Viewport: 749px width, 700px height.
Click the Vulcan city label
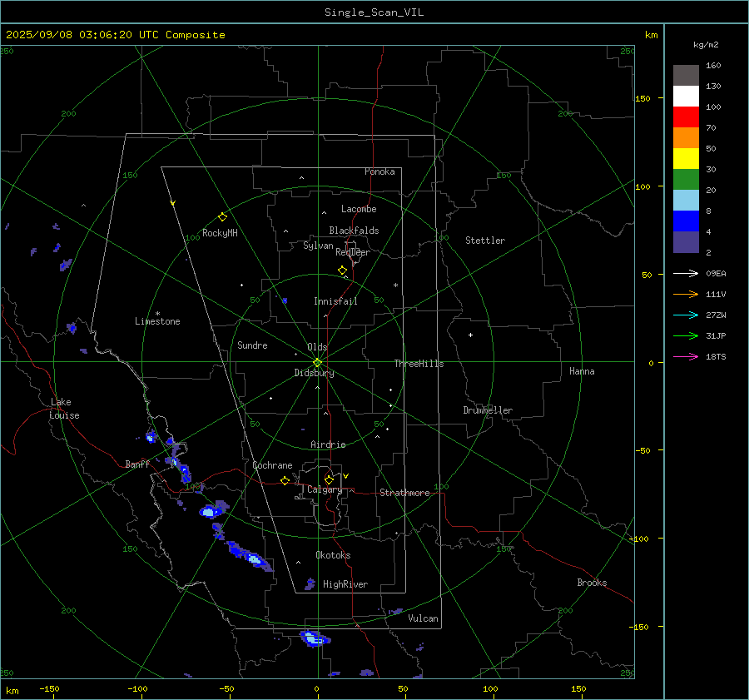[424, 618]
